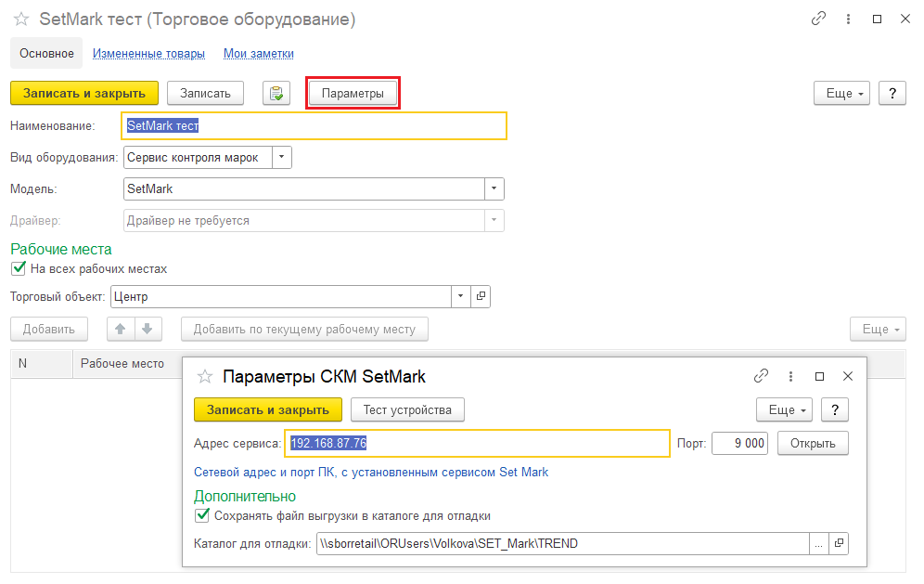Star the SetMark тест window as favorite
The height and width of the screenshot is (584, 924).
pyautogui.click(x=21, y=19)
